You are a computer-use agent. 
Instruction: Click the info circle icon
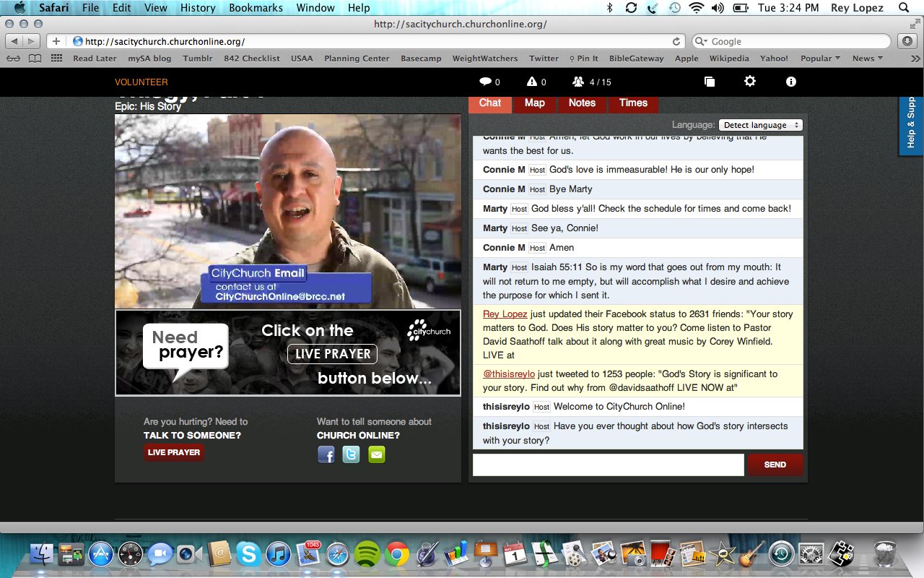pos(791,82)
